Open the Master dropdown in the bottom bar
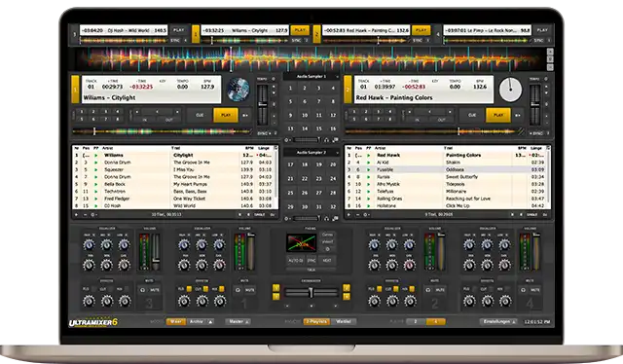This screenshot has width=623, height=364. coord(238,321)
